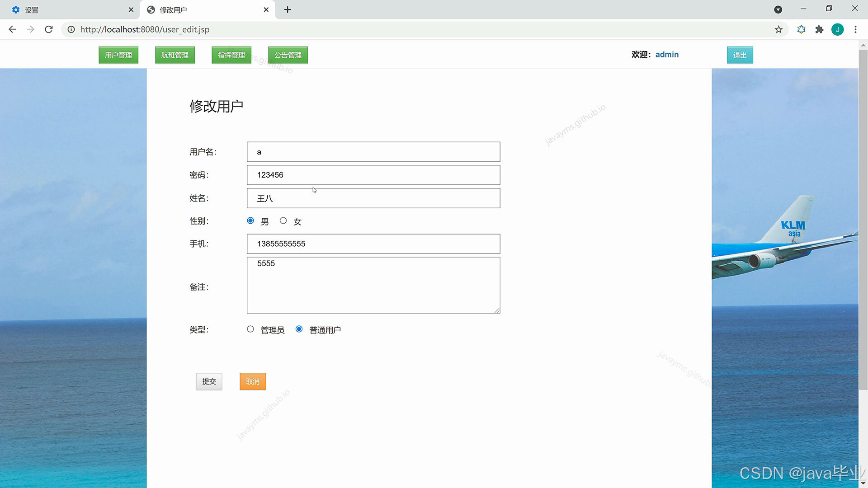
Task: Click the scrollbar up arrow
Action: click(x=863, y=45)
